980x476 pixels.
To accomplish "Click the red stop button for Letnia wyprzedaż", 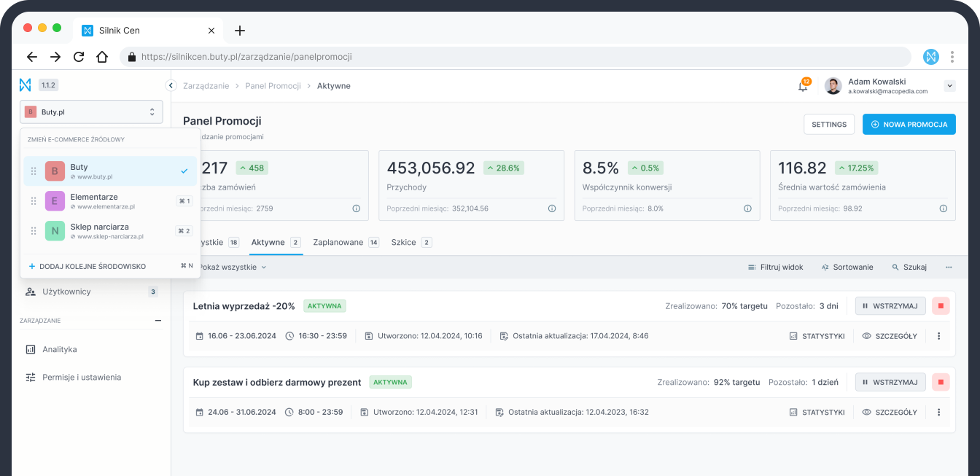I will 941,306.
